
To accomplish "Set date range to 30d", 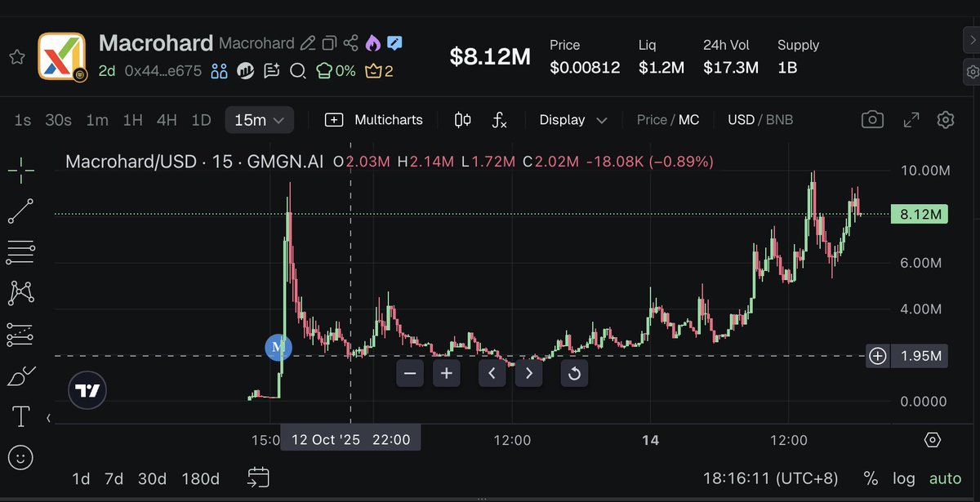I will [152, 478].
